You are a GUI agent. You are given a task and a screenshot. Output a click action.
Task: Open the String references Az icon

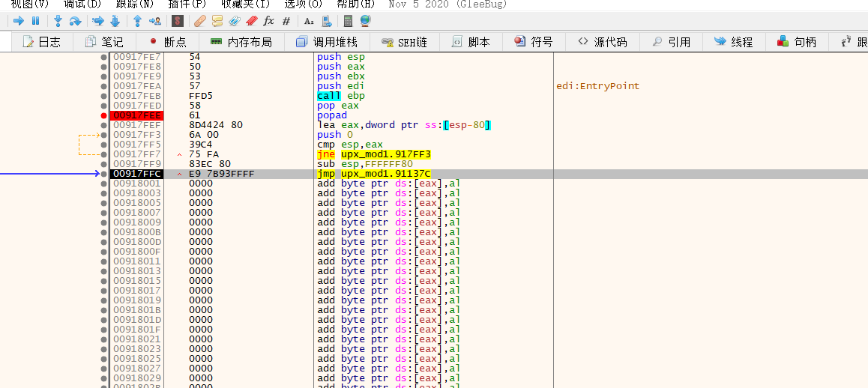pos(309,21)
